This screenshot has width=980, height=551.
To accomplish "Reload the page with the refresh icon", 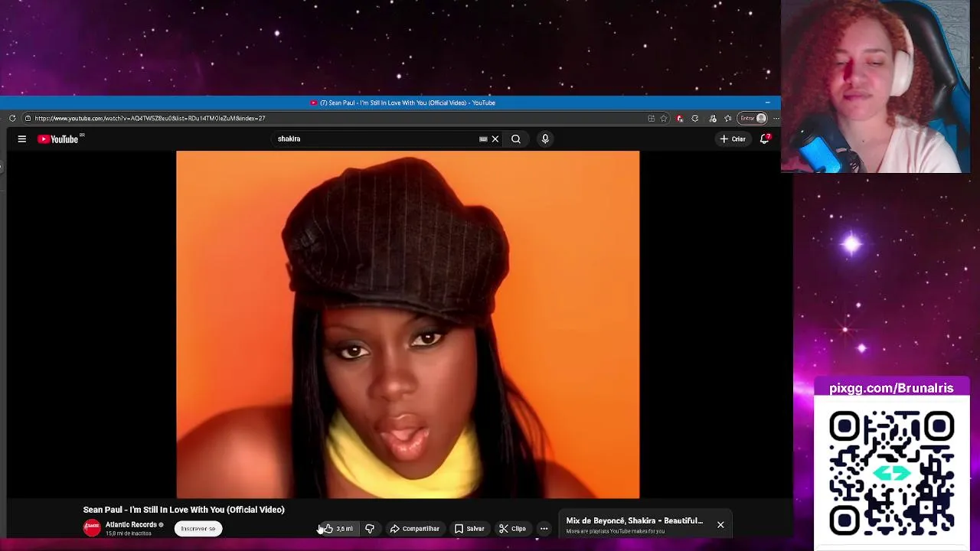I will tap(12, 118).
